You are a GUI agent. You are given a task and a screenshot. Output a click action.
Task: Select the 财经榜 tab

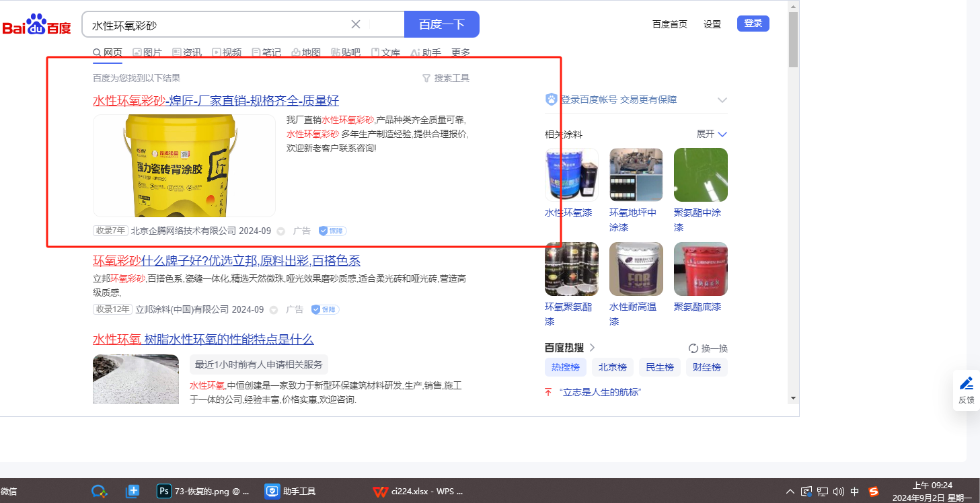(706, 367)
